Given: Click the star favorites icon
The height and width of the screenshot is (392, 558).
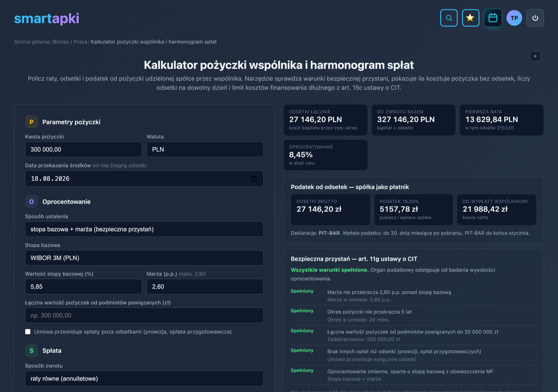Looking at the screenshot, I should coord(470,18).
